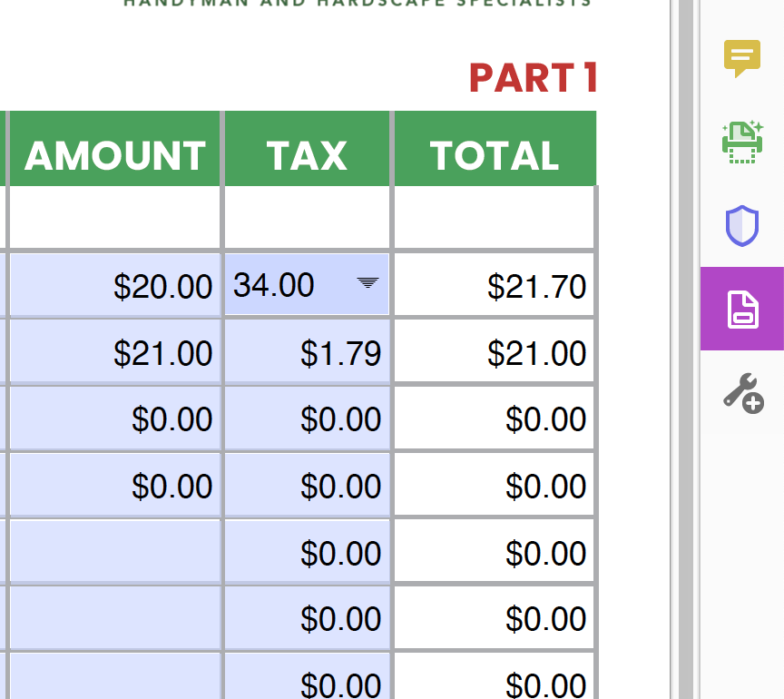Select the purple Prepare Form tool
The image size is (784, 699).
pos(741,309)
